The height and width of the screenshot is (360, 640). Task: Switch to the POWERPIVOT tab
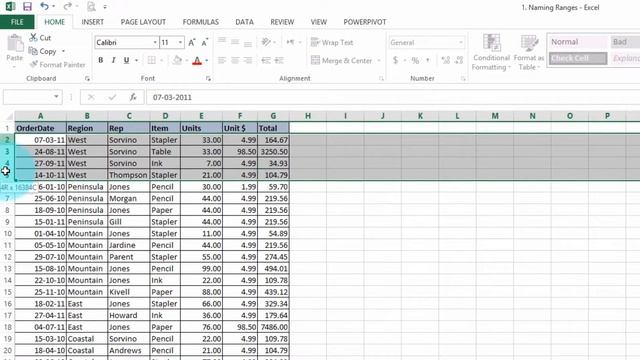click(364, 22)
